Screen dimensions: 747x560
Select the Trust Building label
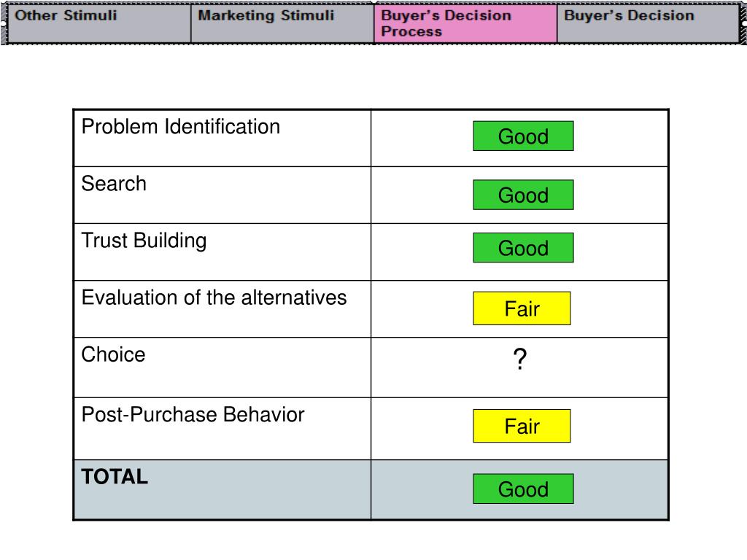point(144,241)
